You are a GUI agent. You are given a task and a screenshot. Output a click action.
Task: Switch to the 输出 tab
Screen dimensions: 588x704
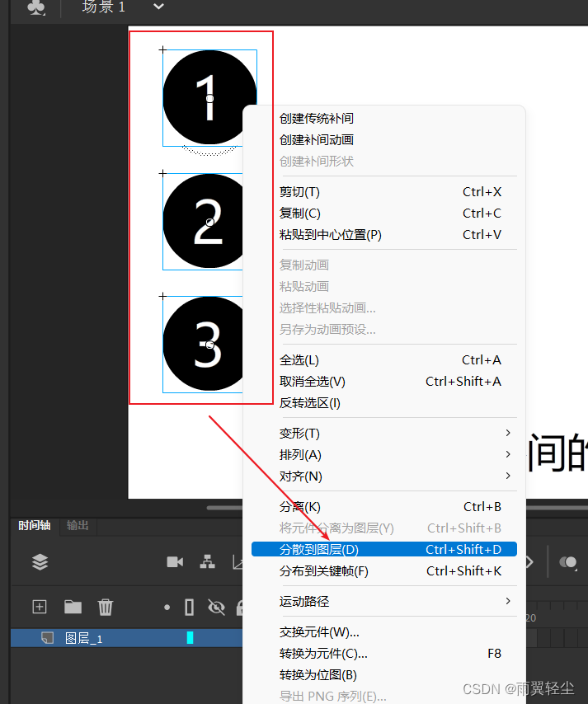78,525
